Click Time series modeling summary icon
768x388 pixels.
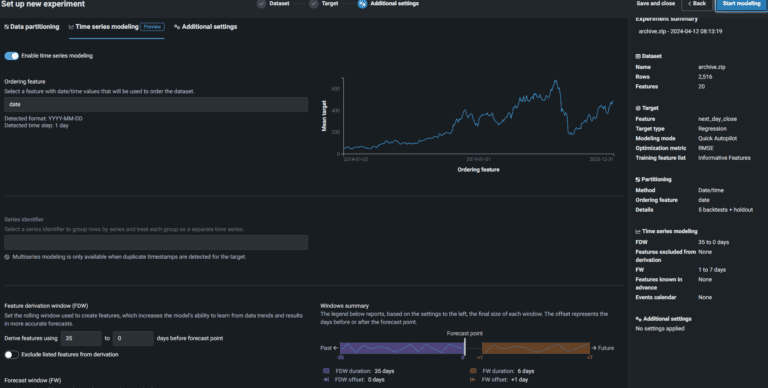point(638,232)
